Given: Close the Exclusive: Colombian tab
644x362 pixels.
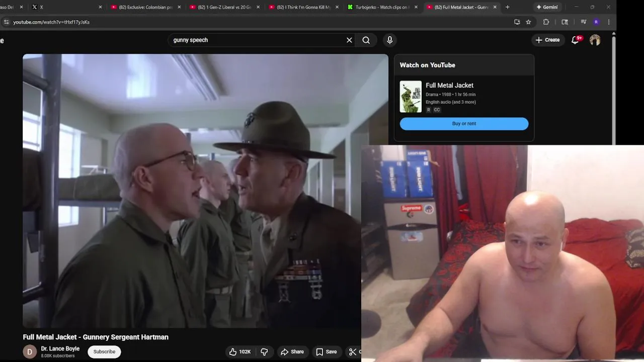Looking at the screenshot, I should pos(179,7).
